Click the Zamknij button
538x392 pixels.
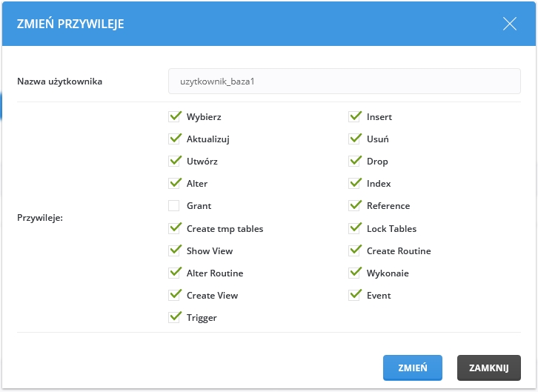tap(488, 368)
